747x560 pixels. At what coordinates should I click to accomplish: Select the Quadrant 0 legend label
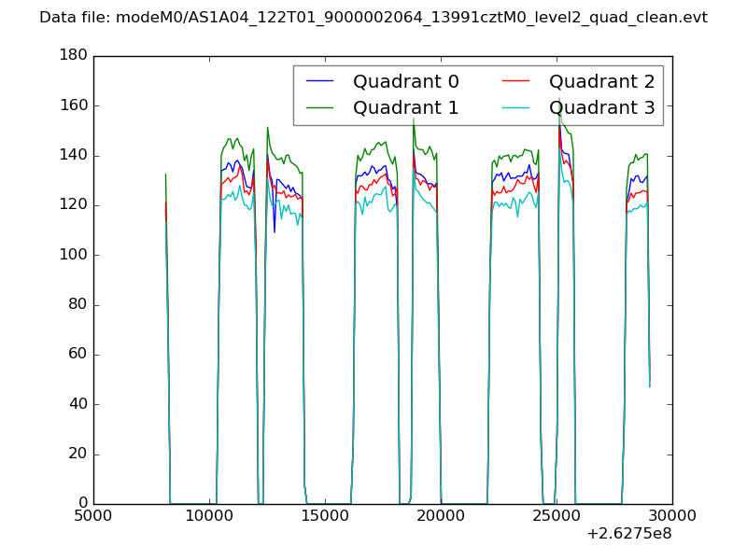click(405, 82)
